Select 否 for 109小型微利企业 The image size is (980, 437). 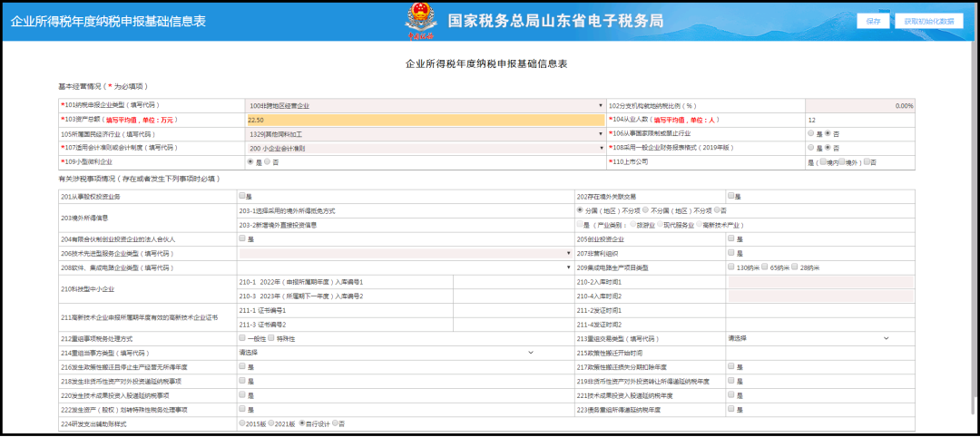click(268, 161)
